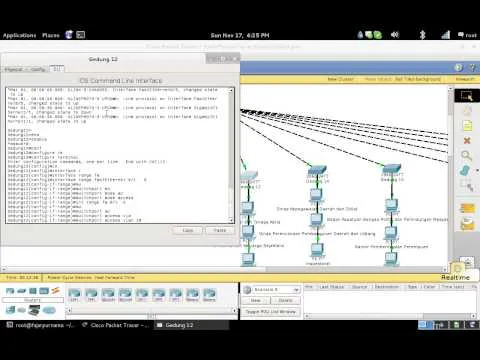
Task: Open the Applications menu
Action: click(19, 35)
